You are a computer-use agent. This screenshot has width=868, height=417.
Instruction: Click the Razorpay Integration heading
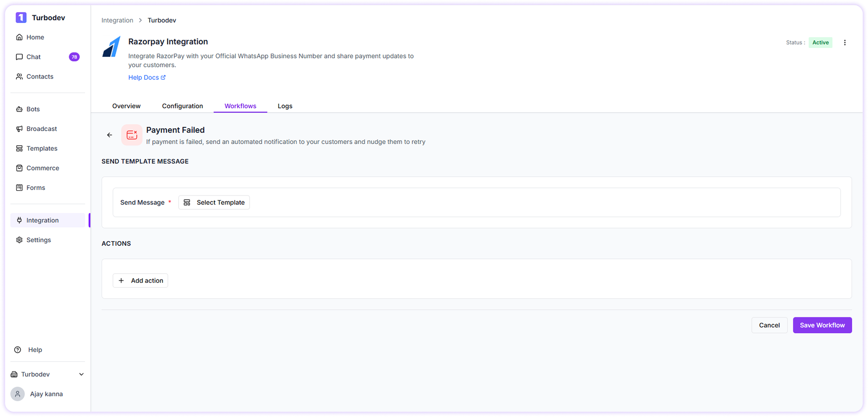[168, 42]
